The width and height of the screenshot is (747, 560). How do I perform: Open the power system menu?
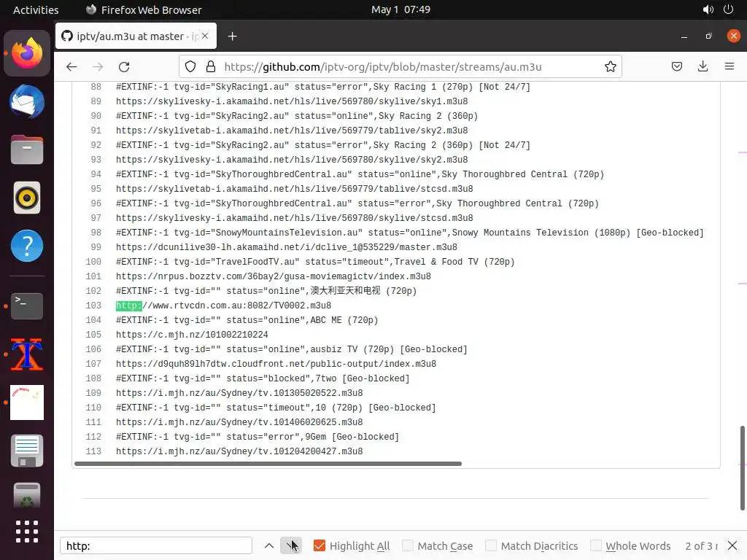pyautogui.click(x=728, y=9)
